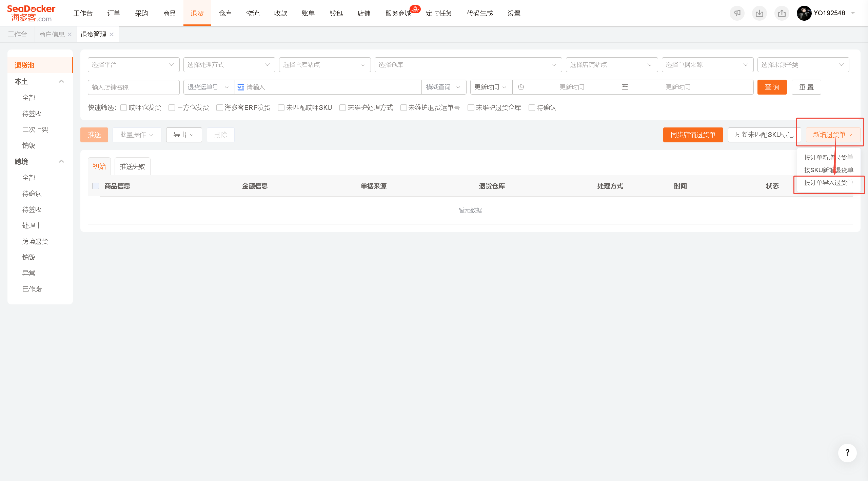This screenshot has height=481, width=868.
Task: Click the SeaDocker 海多客 logo
Action: [x=31, y=13]
